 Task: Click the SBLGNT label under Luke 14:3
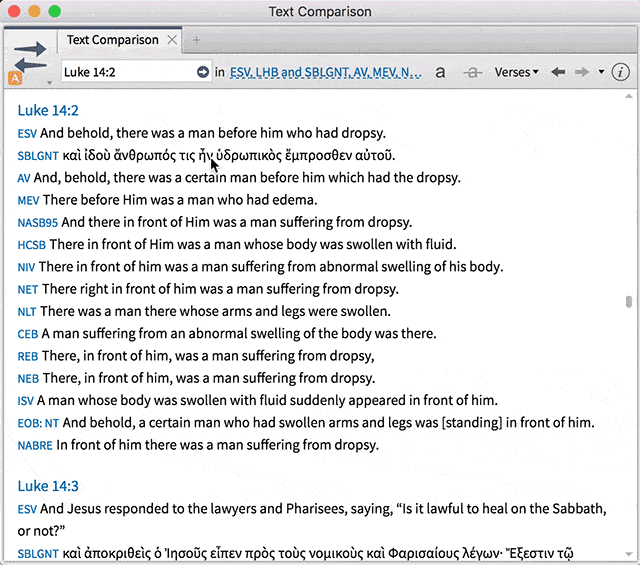coord(38,554)
